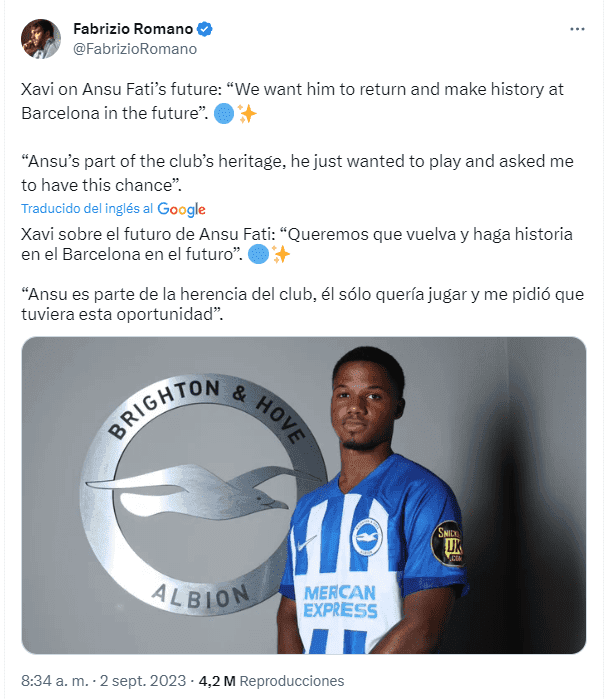Open the Fabrizio Romano display name link

(x=133, y=29)
